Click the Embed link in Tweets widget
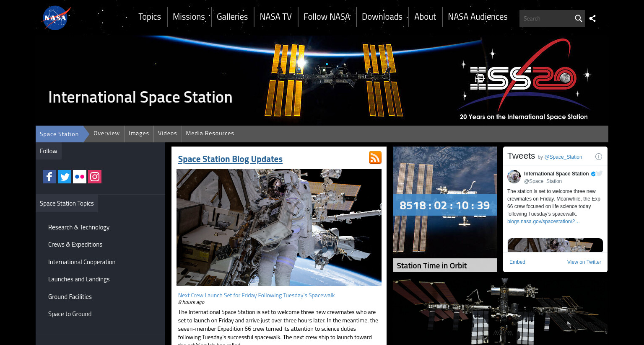The width and height of the screenshot is (644, 345). (x=517, y=262)
